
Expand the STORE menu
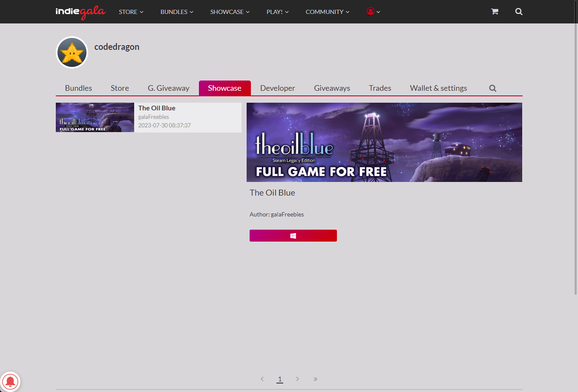coord(131,12)
